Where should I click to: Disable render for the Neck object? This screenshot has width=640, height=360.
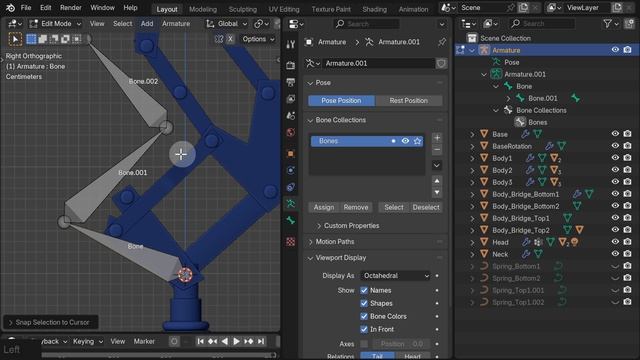pyautogui.click(x=627, y=254)
